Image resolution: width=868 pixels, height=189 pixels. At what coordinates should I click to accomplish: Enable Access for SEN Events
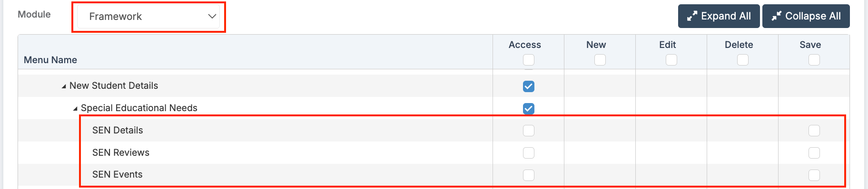click(x=529, y=175)
